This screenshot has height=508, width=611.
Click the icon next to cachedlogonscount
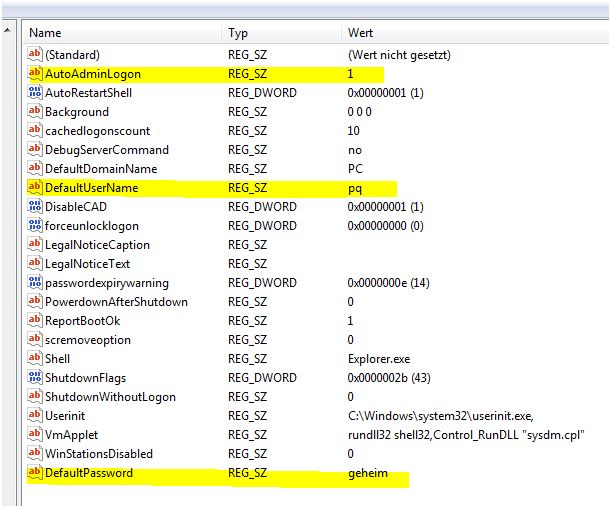(x=34, y=130)
